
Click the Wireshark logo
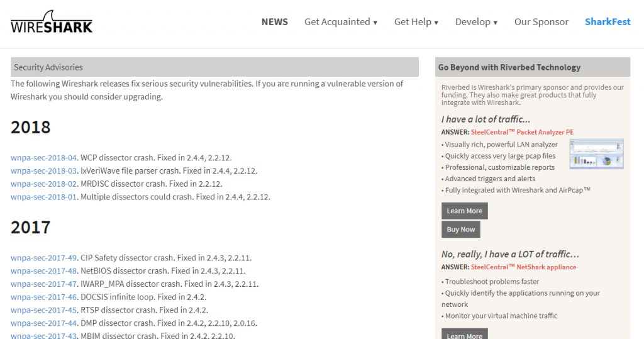[52, 22]
